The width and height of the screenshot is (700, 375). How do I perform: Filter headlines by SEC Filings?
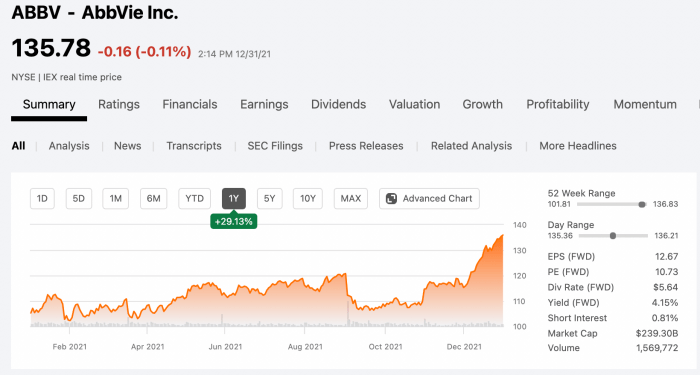[x=275, y=146]
